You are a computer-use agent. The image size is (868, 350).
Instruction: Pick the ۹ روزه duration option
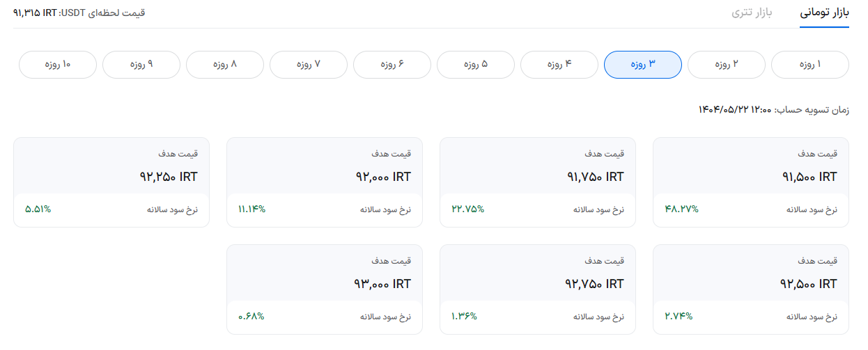[141, 65]
